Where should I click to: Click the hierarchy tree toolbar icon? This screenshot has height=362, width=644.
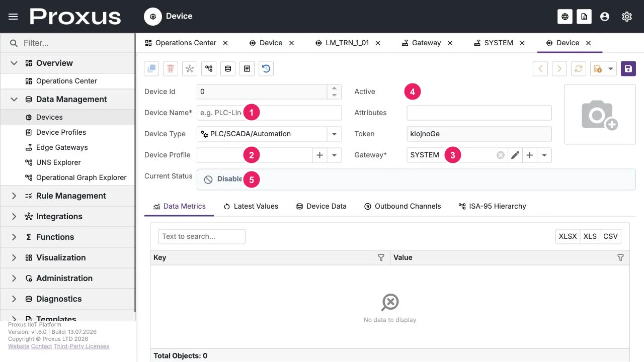209,69
